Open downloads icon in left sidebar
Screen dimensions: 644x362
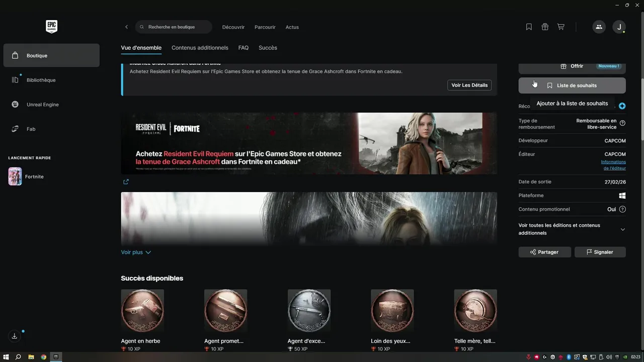click(x=15, y=336)
